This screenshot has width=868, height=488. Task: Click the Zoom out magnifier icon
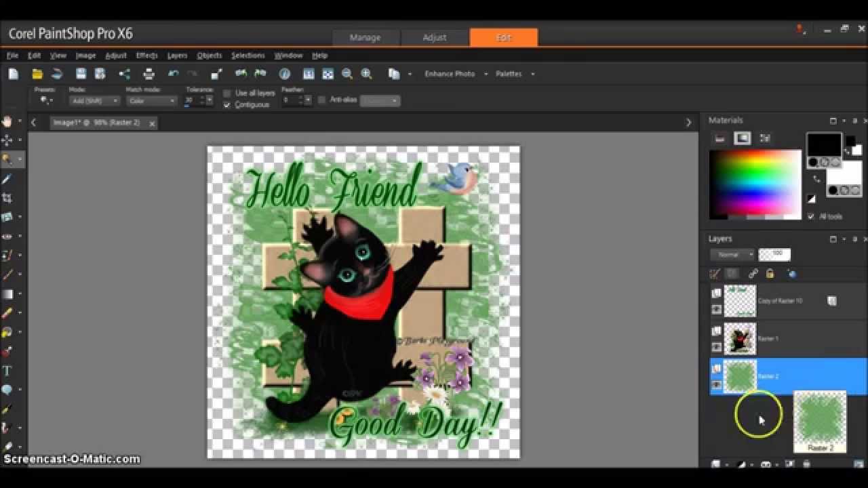click(347, 74)
